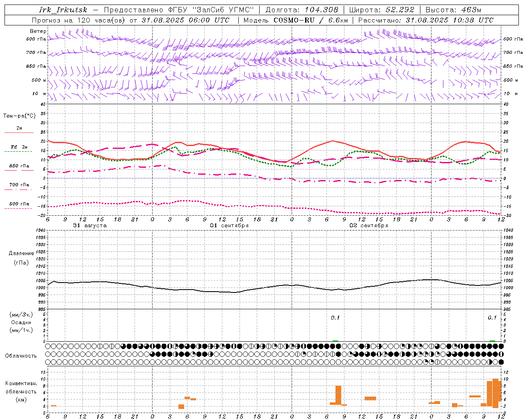This screenshot has height=420, width=525.
Task: Click the 8 km orange convective bar on 02 сентября
Action: [338, 395]
